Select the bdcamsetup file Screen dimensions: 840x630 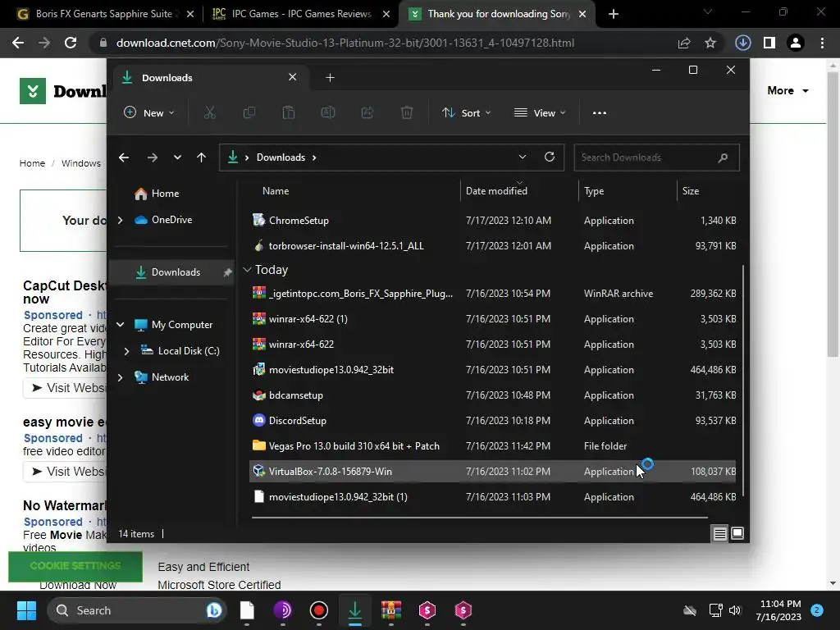coord(492,395)
